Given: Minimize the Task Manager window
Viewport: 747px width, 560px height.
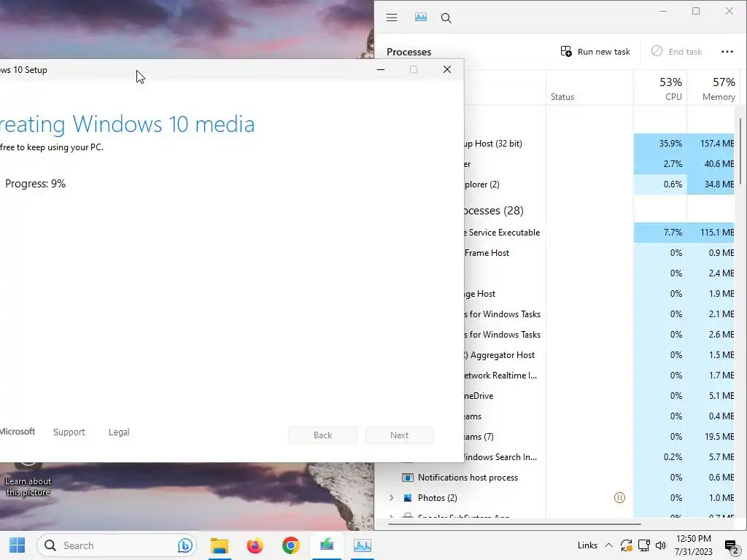Looking at the screenshot, I should [662, 11].
